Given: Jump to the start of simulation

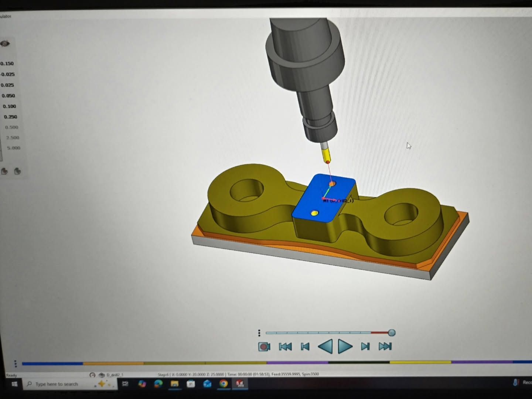Looking at the screenshot, I should 285,347.
